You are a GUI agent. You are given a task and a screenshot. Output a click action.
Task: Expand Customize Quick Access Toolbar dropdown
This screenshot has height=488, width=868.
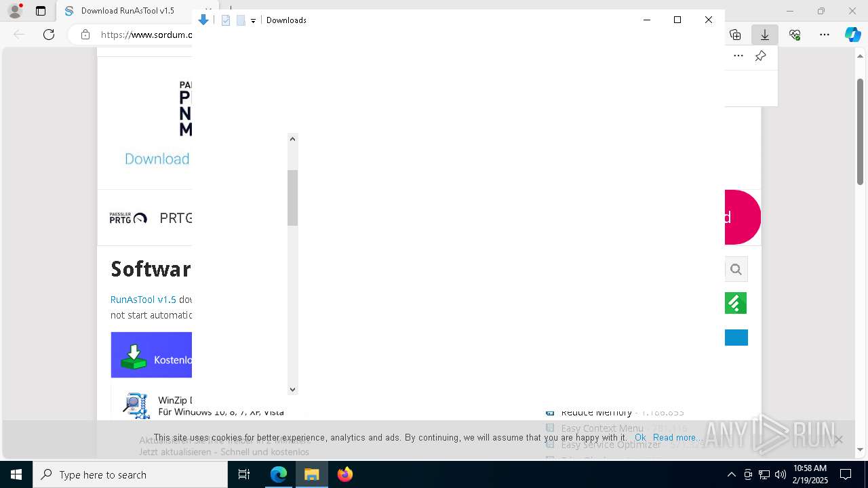(253, 21)
